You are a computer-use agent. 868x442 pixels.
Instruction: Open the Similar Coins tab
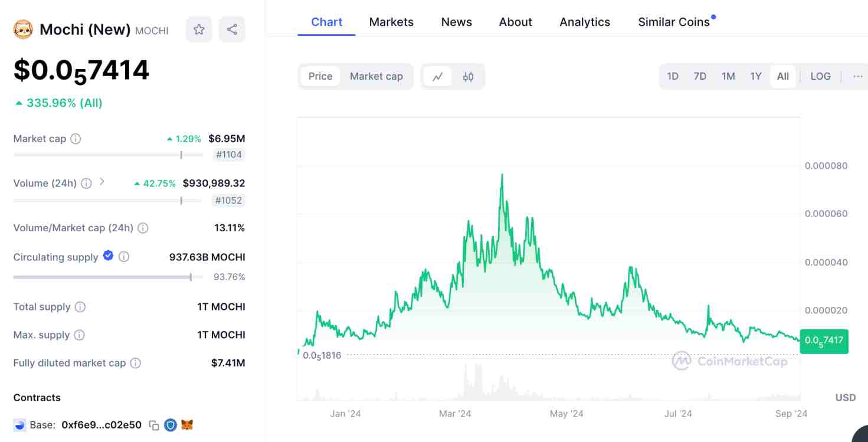click(674, 22)
